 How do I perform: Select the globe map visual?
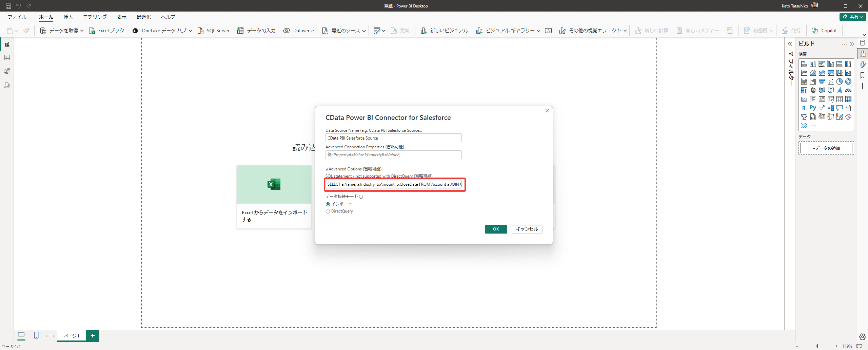pos(813,90)
